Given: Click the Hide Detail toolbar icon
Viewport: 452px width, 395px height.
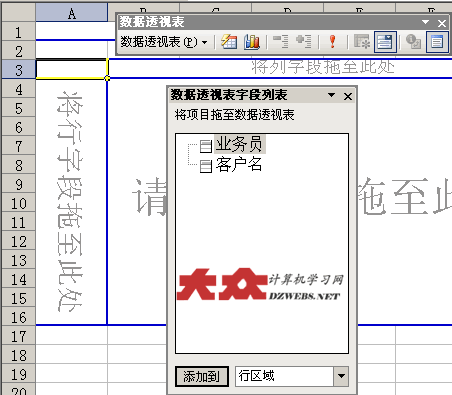Looking at the screenshot, I should pyautogui.click(x=280, y=42).
